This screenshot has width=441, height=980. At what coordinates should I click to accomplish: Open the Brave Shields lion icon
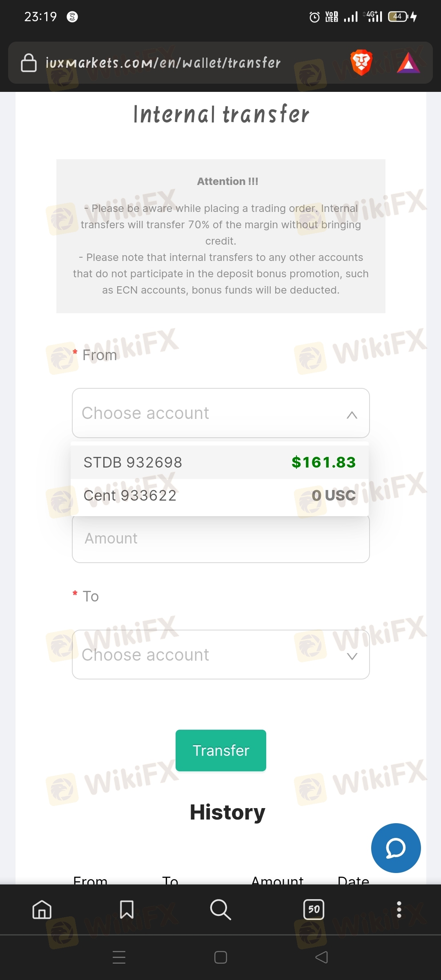tap(361, 63)
